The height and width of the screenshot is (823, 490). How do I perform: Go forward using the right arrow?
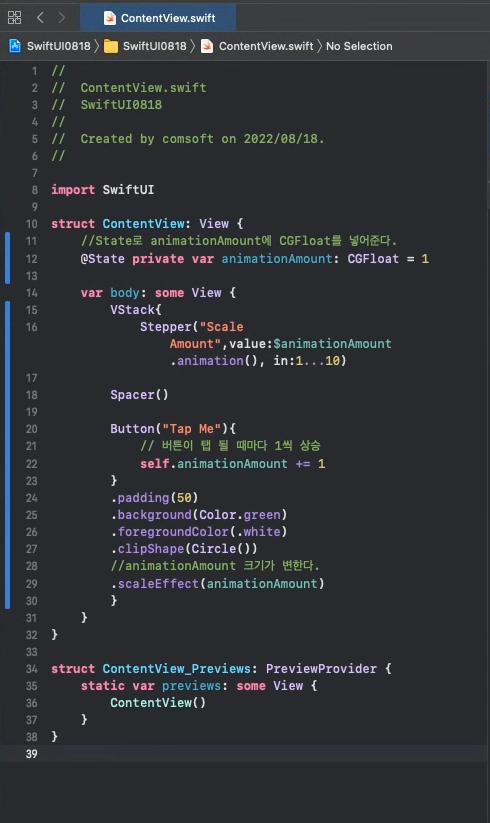tap(62, 18)
